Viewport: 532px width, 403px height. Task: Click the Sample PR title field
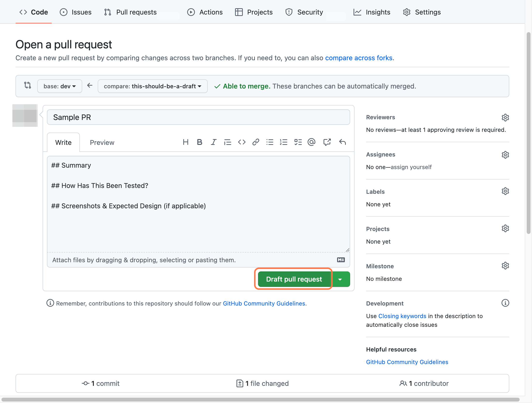click(x=199, y=117)
